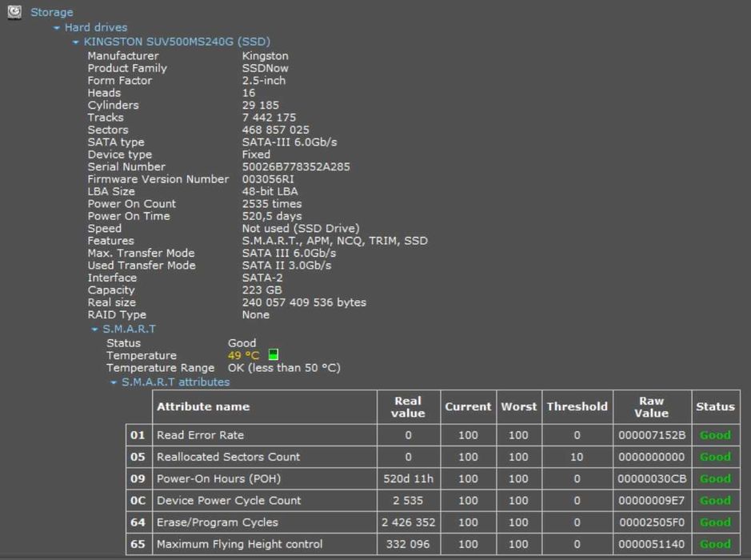751x560 pixels.
Task: Select the Read Error Rate row
Action: [x=433, y=435]
